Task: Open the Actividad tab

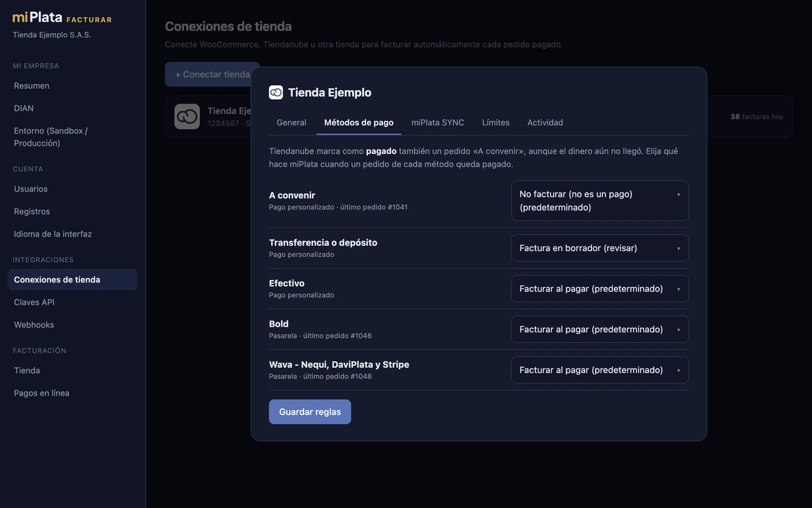Action: coord(545,122)
